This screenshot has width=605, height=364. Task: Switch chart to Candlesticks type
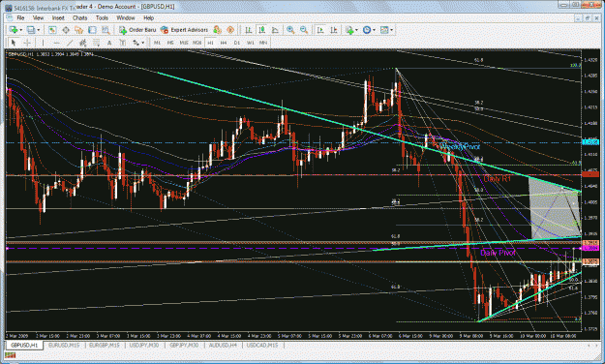click(x=262, y=30)
